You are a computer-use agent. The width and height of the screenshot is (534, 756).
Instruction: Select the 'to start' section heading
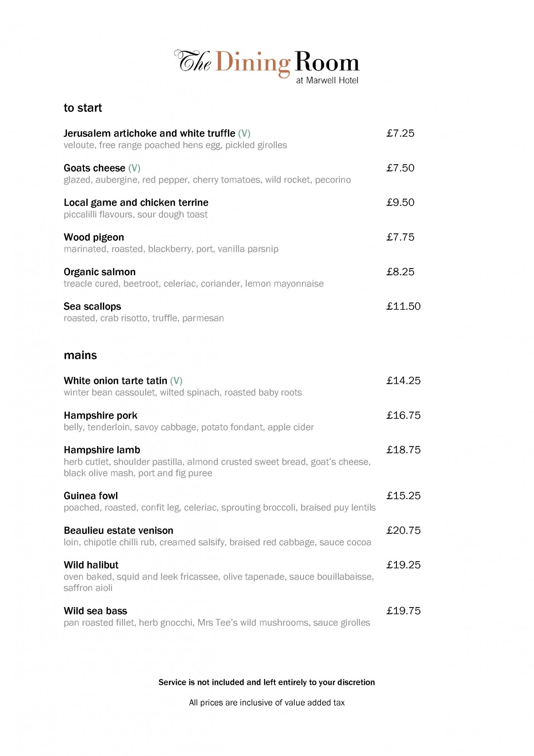point(83,108)
